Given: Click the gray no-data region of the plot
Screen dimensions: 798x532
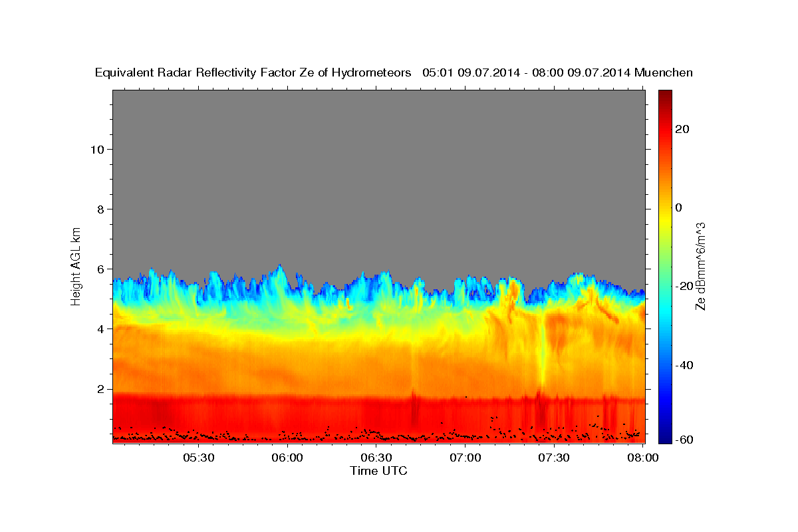Looking at the screenshot, I should tap(378, 180).
